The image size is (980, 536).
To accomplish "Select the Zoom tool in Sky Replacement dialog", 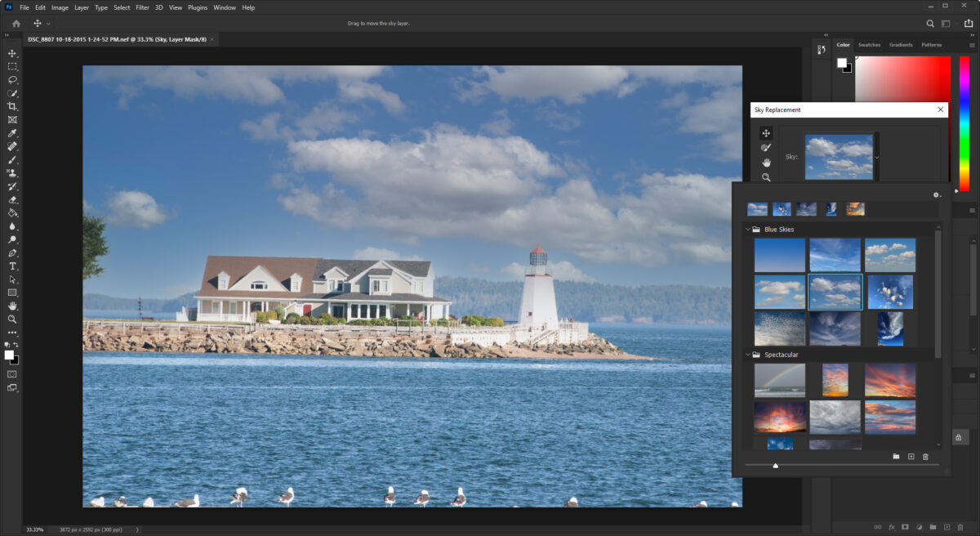I will (766, 177).
